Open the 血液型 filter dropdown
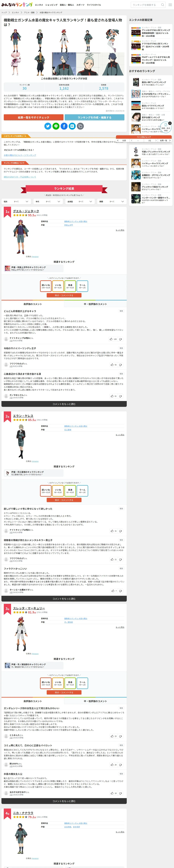 coord(80,202)
